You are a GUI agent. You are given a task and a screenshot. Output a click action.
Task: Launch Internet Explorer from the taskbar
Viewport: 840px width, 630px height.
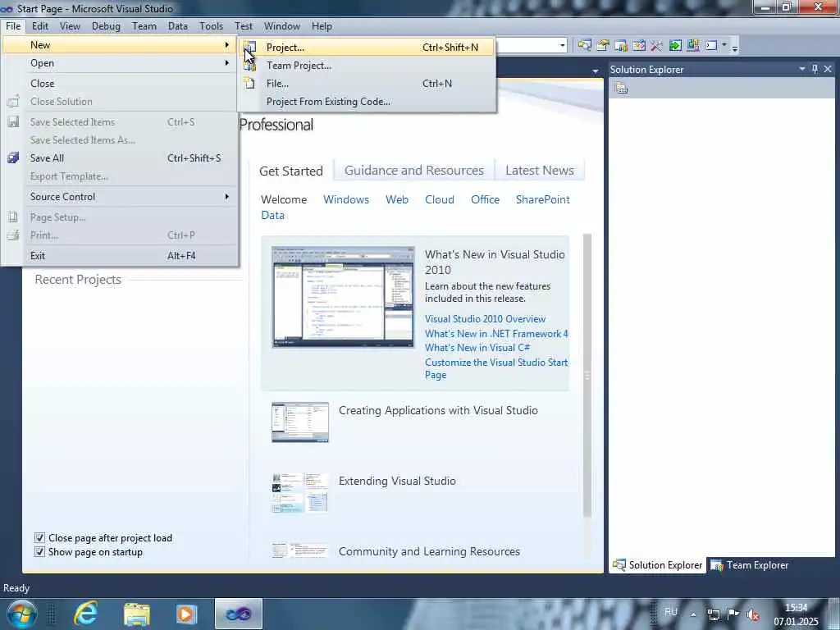(x=85, y=614)
